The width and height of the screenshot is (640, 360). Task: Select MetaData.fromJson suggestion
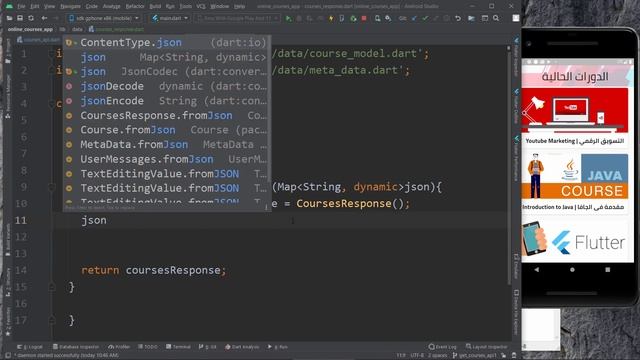pos(167,144)
